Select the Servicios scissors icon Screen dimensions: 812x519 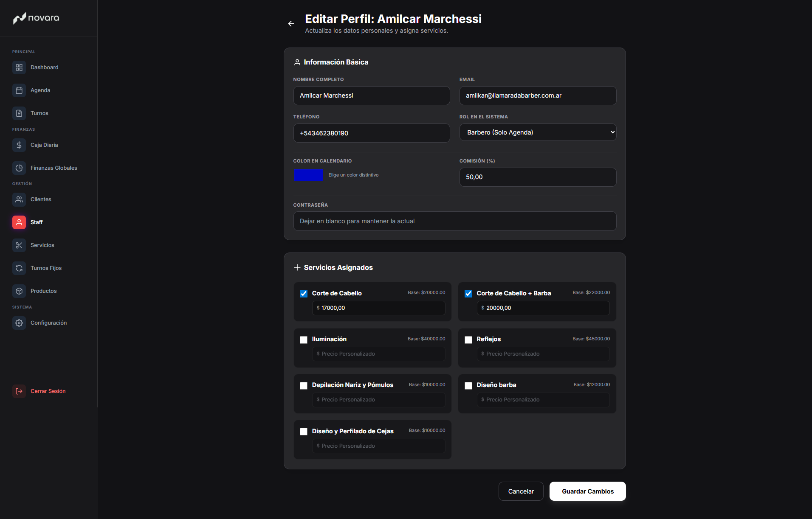[19, 245]
